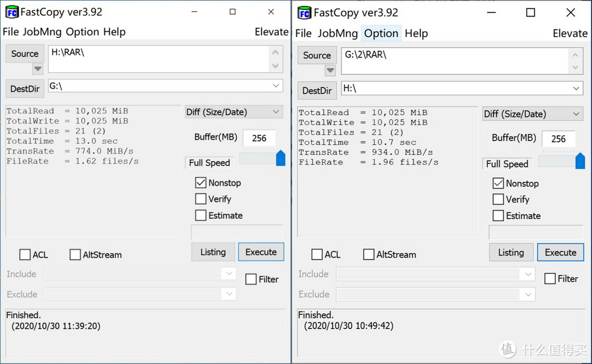
Task: Click TotalTime 13.0 sec line
Action: (x=62, y=141)
